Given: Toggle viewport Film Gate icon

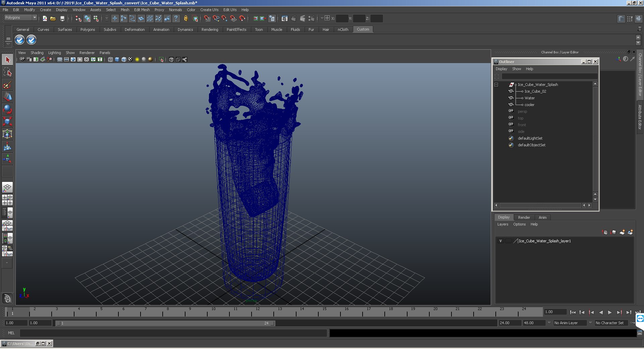Looking at the screenshot, I should pos(66,59).
